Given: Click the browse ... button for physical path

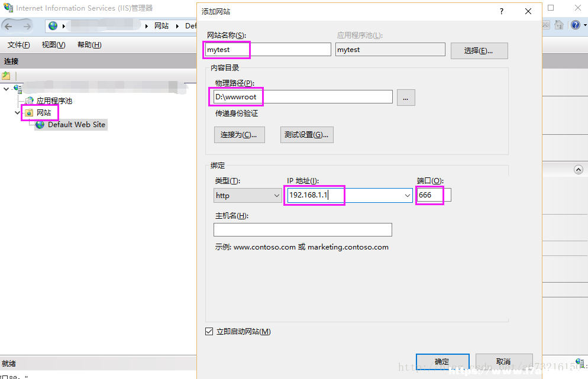Looking at the screenshot, I should pyautogui.click(x=406, y=98).
